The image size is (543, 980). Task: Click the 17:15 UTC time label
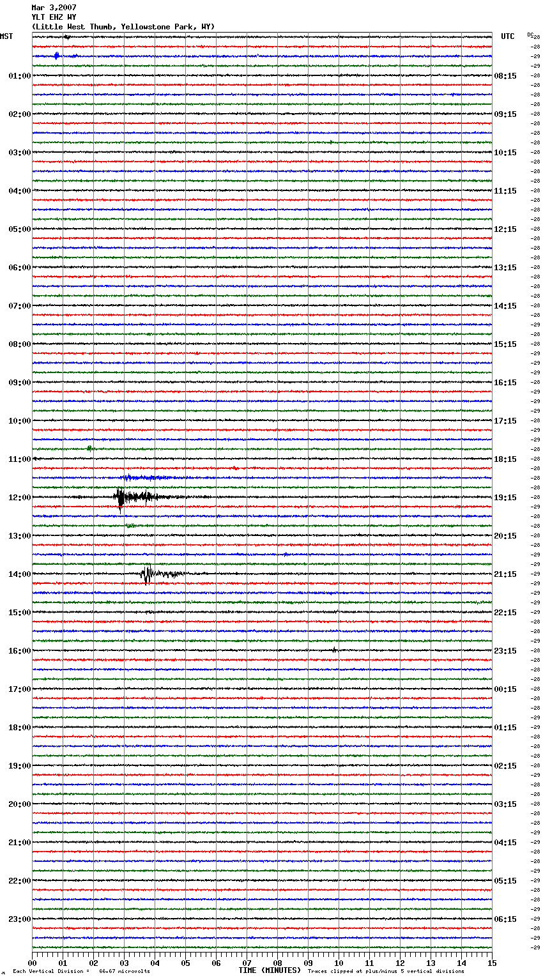(x=505, y=421)
